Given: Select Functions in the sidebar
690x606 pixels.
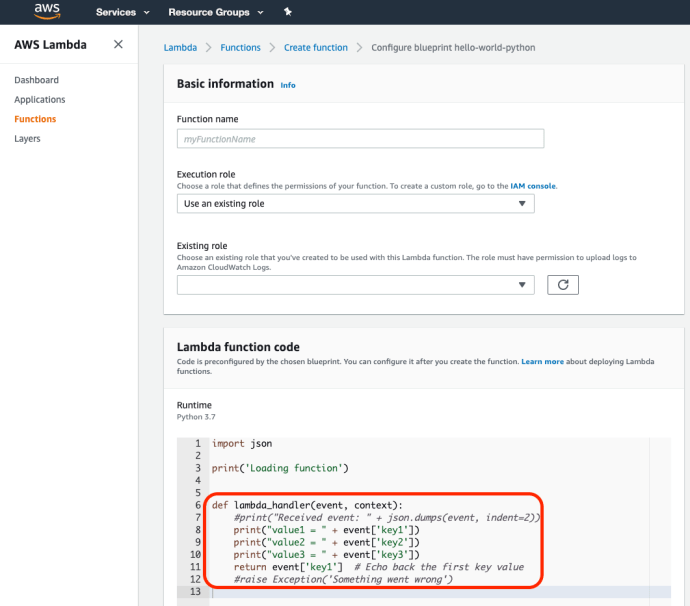Looking at the screenshot, I should pyautogui.click(x=35, y=119).
